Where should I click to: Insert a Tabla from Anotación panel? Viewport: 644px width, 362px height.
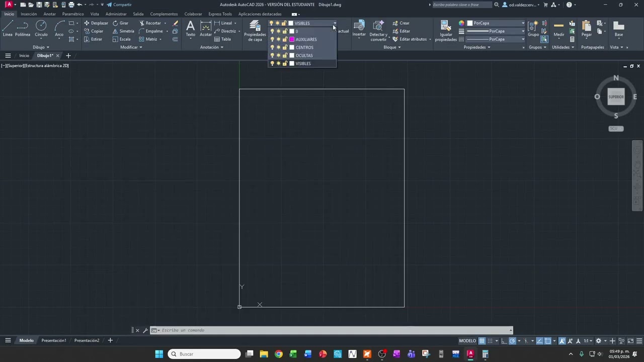point(222,39)
